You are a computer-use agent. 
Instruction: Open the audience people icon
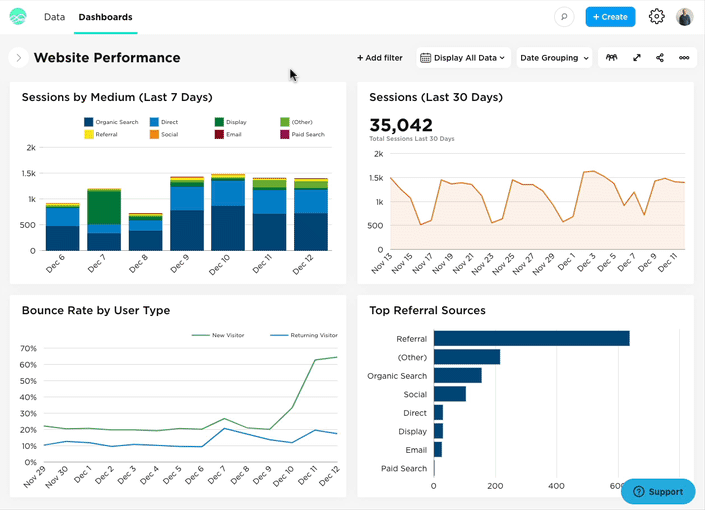point(611,58)
